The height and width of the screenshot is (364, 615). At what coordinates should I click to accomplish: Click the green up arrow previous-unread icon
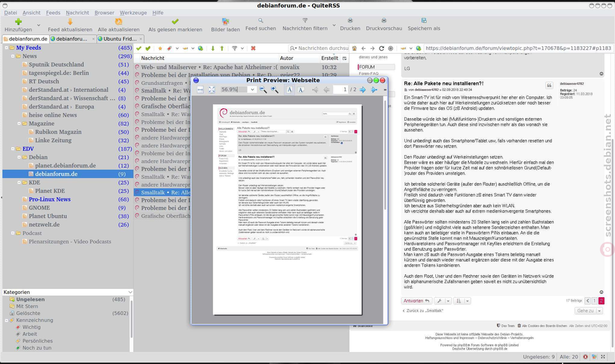[222, 48]
